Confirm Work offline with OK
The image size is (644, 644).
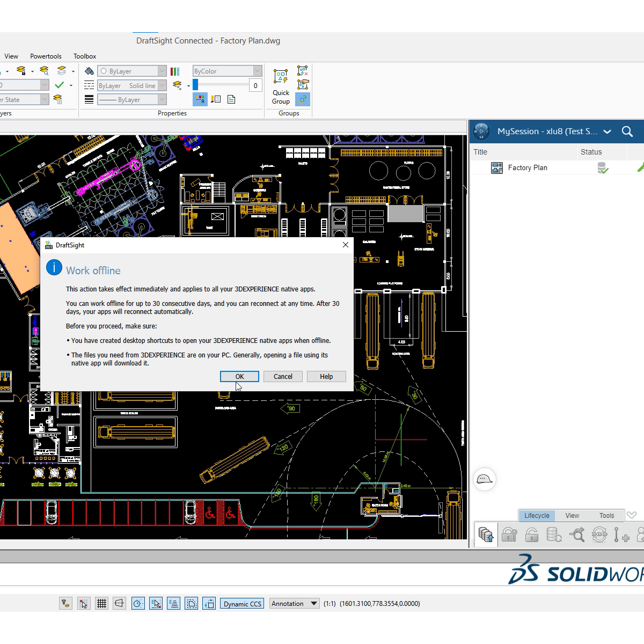pos(239,376)
